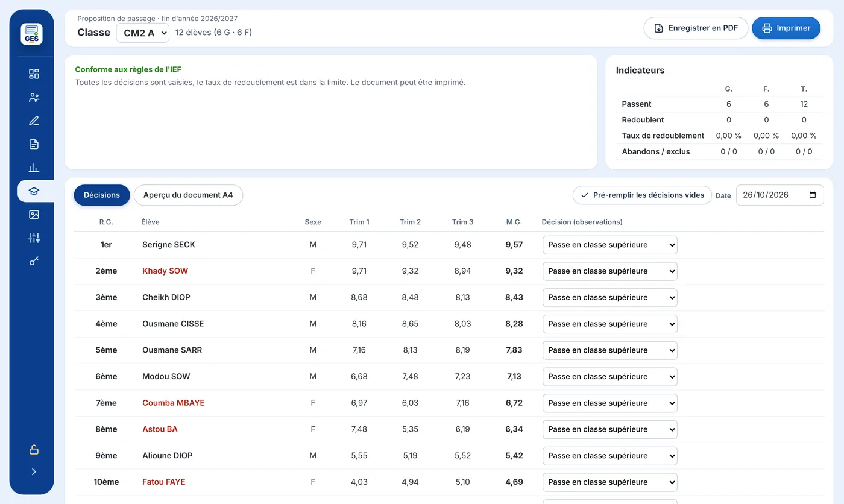Open the sliders settings sidebar icon

coord(34,238)
